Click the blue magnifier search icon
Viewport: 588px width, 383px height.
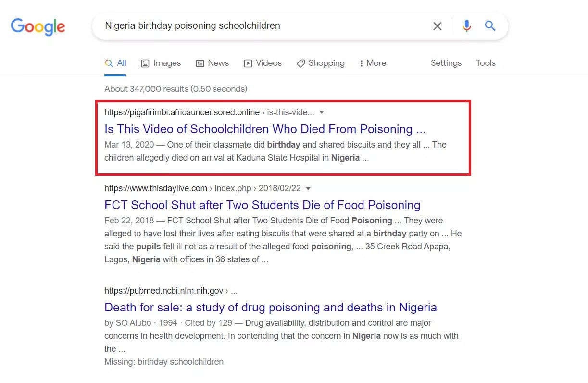click(x=490, y=26)
